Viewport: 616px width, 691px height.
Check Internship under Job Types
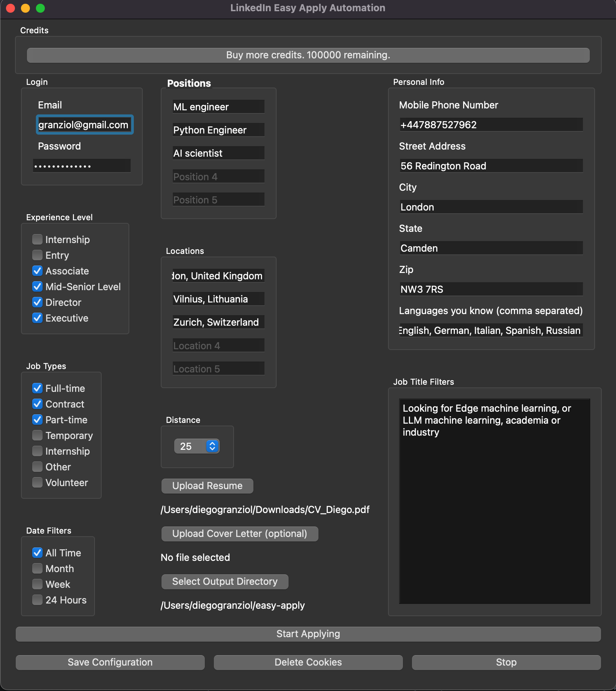point(37,451)
